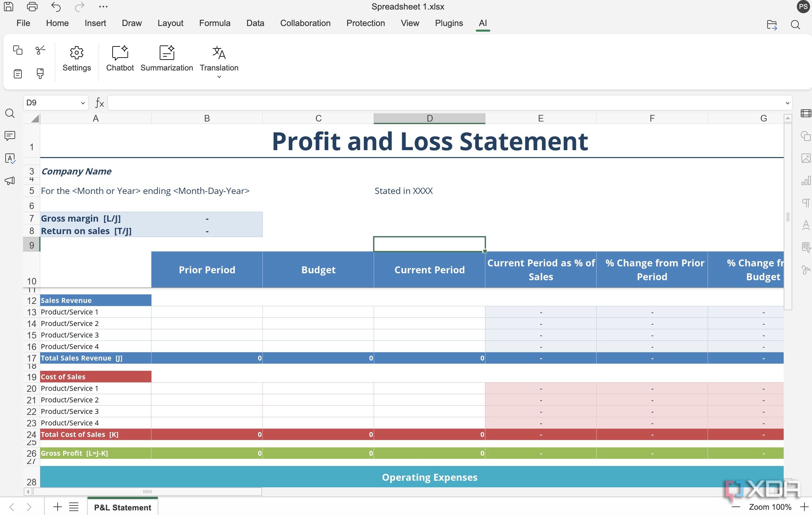Click the Save icon in title bar
The width and height of the screenshot is (812, 515).
[9, 6]
